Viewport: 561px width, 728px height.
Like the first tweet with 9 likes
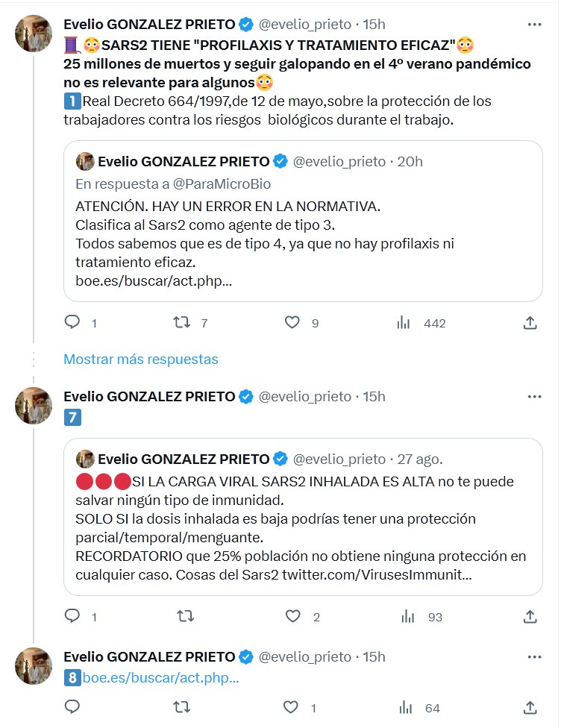(293, 322)
